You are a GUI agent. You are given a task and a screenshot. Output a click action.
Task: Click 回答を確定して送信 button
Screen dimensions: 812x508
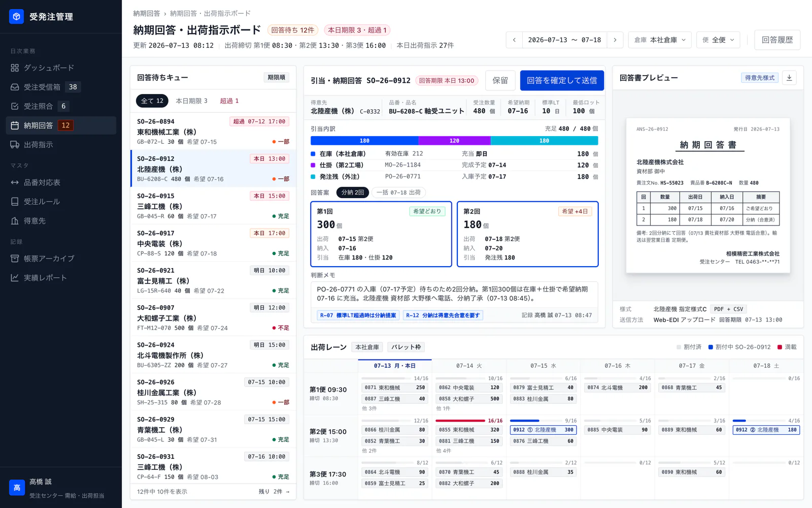562,80
